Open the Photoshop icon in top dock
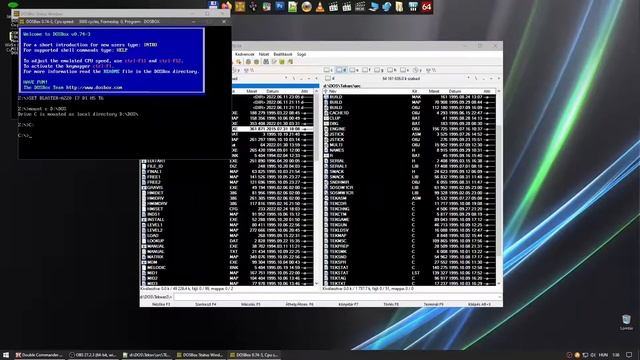 tap(280, 6)
